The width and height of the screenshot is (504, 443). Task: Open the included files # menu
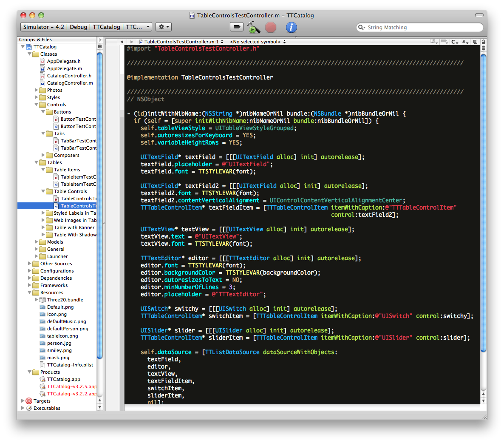pyautogui.click(x=465, y=42)
